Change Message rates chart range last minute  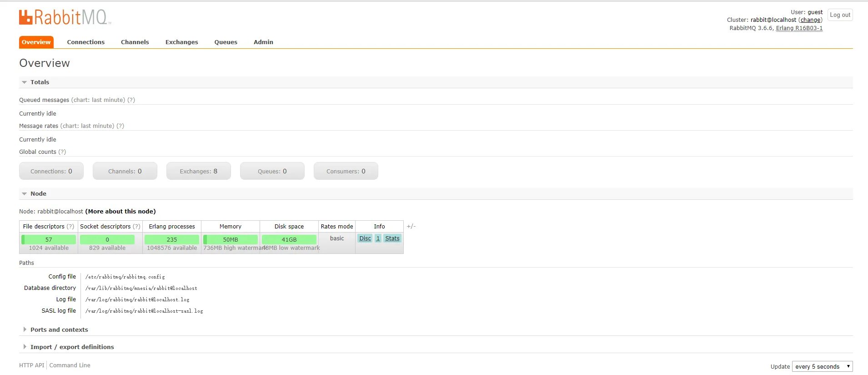87,126
